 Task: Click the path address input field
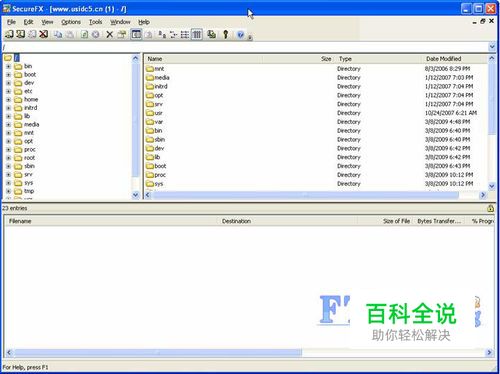click(245, 47)
